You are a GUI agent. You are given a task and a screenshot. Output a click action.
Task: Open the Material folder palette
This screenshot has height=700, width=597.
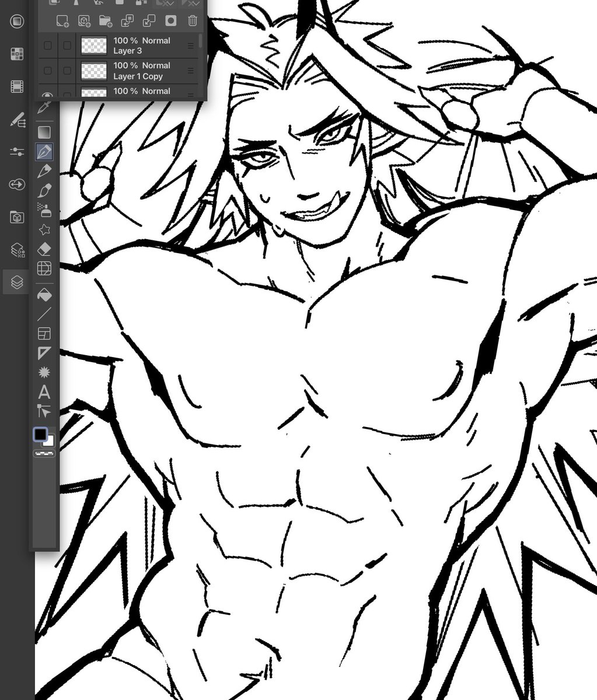coord(17,217)
